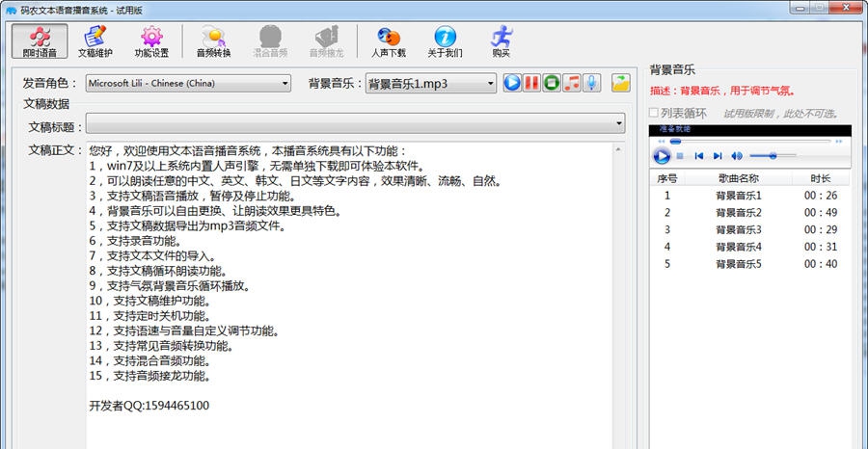Select 背景音乐3 in the song list

739,229
